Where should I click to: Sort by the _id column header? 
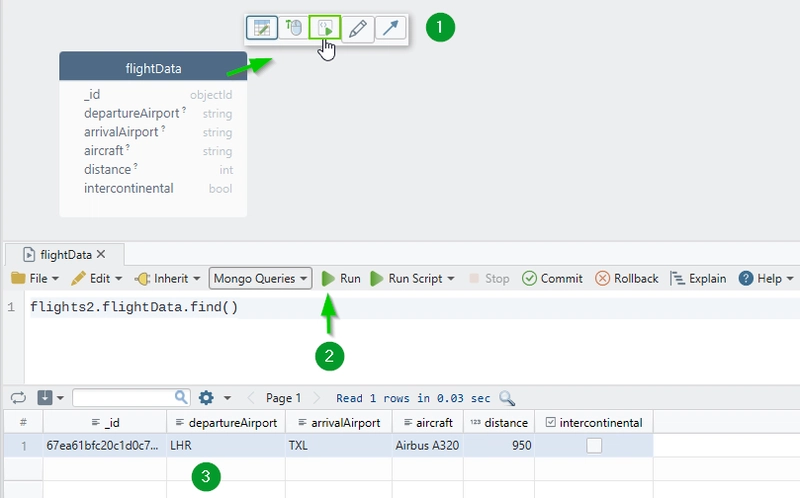click(105, 422)
